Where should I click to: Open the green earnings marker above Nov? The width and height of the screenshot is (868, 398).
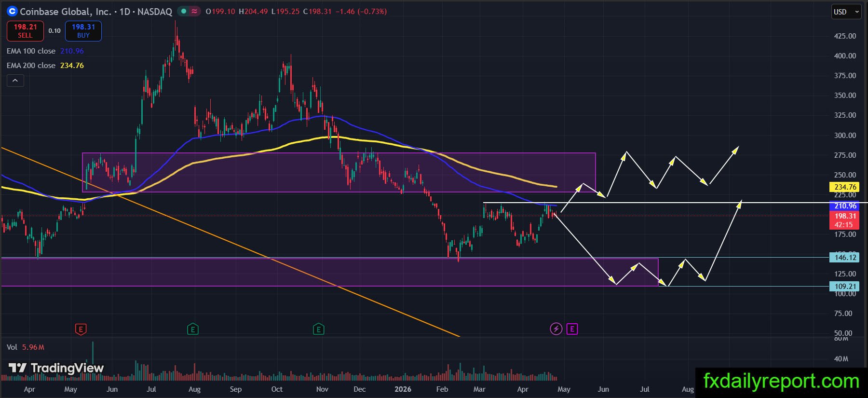click(318, 329)
